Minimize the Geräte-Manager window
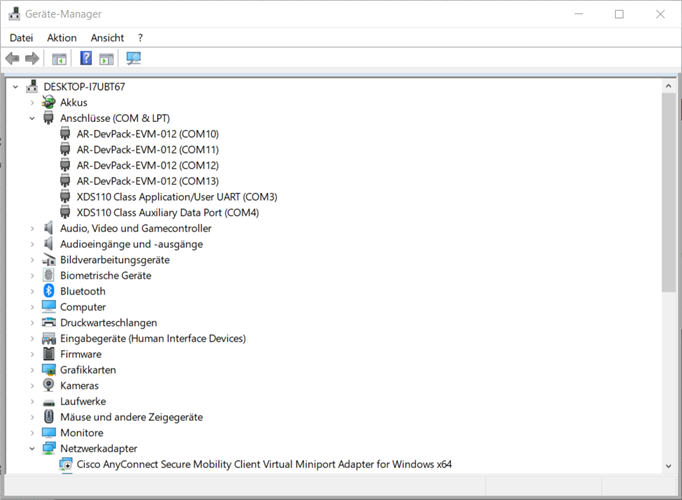This screenshot has height=500, width=682. point(578,14)
